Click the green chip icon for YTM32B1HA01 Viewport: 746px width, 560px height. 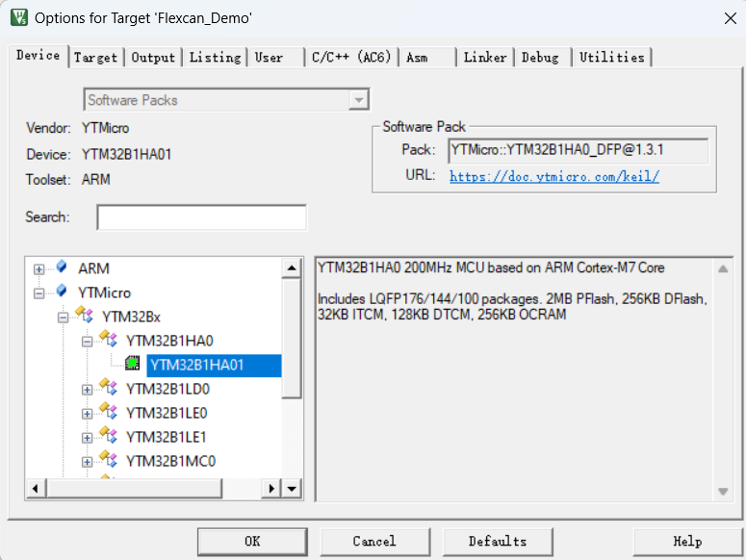click(132, 363)
